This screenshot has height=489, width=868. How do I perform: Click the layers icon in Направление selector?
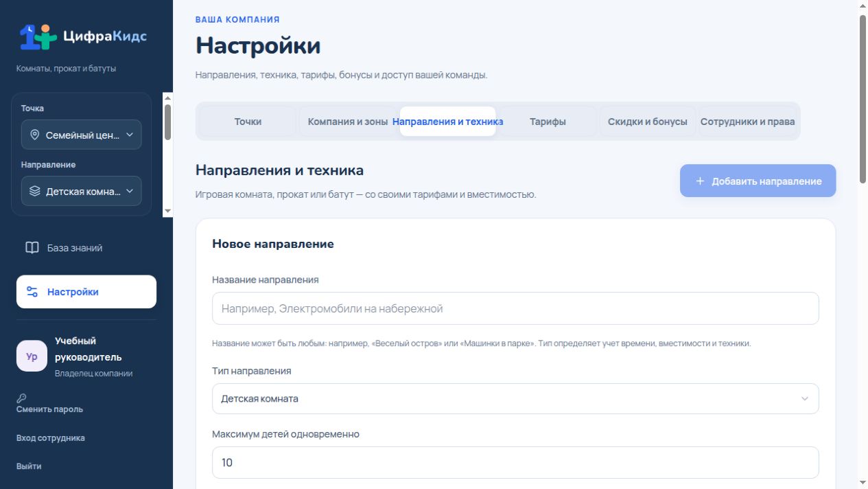tap(35, 192)
